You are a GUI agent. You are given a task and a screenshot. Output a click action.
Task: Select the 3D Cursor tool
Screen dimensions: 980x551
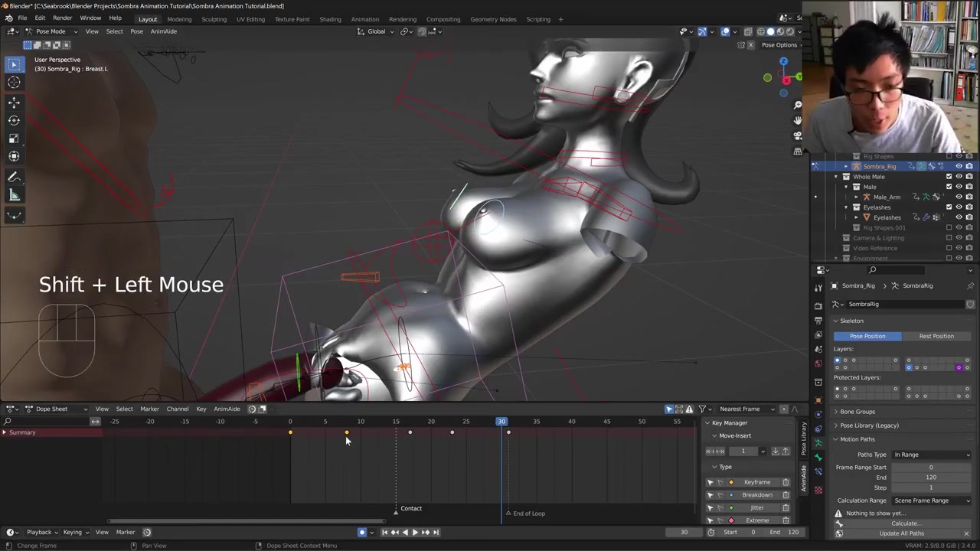pyautogui.click(x=14, y=83)
